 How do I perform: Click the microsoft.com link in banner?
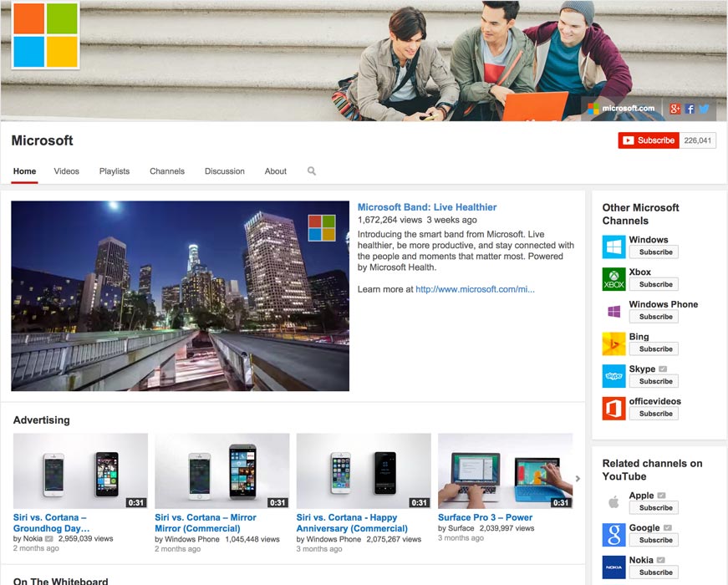(621, 108)
